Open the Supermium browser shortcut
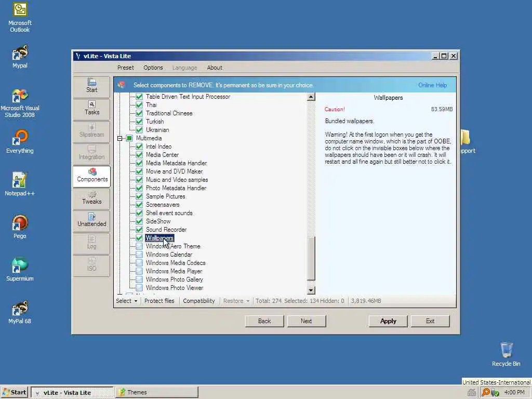532x399 pixels. click(20, 270)
